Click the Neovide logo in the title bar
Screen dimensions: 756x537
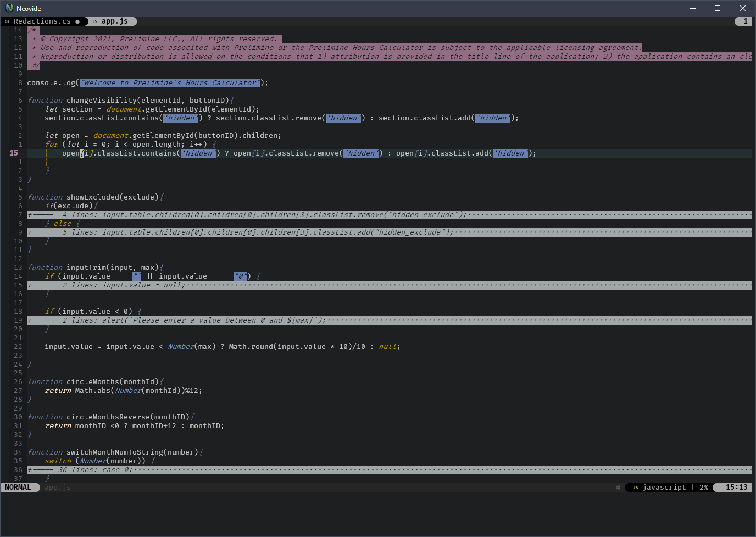pos(9,8)
